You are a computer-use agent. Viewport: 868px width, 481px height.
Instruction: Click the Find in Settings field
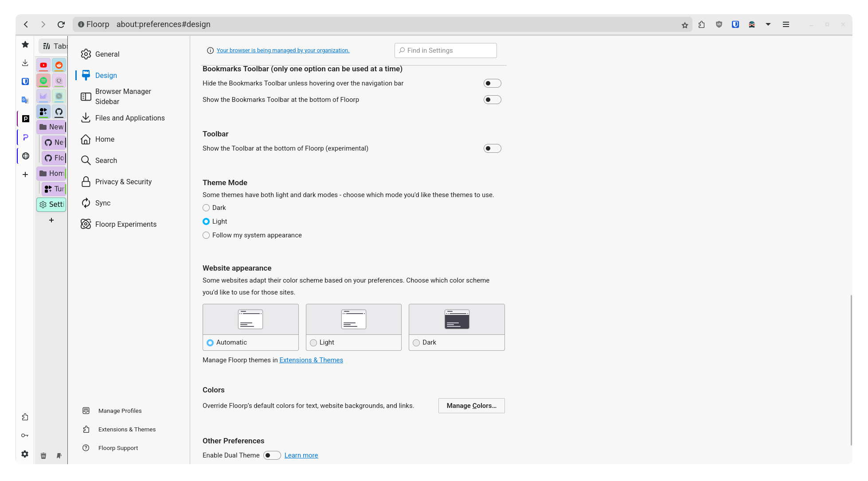446,50
